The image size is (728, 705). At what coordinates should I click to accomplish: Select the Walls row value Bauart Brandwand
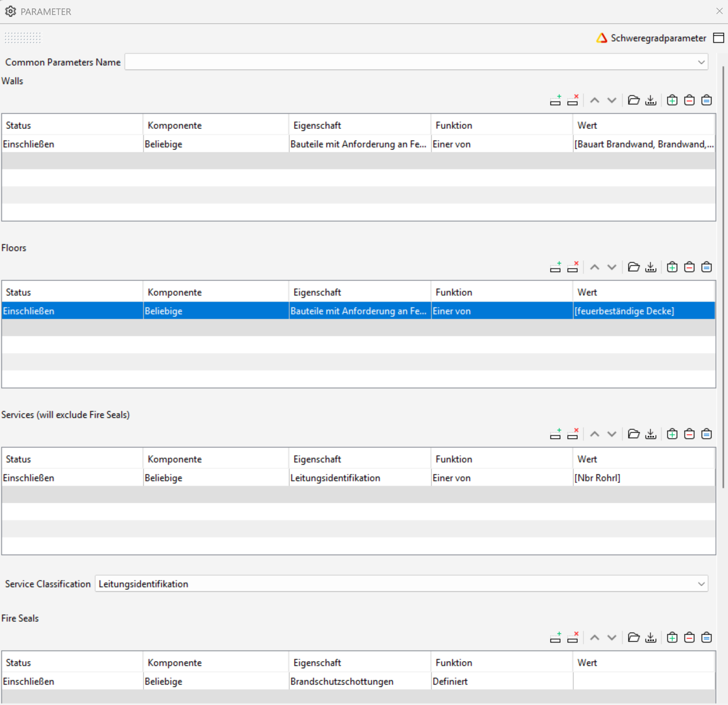pyautogui.click(x=644, y=144)
